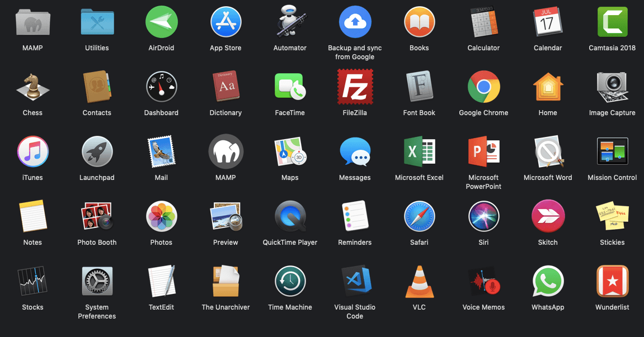Open the MAMP folder with elephant icon
The image size is (644, 337).
click(32, 22)
